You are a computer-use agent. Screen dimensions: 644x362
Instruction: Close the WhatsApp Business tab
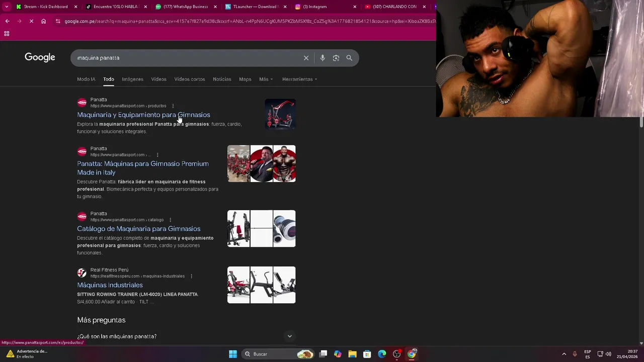point(215,7)
